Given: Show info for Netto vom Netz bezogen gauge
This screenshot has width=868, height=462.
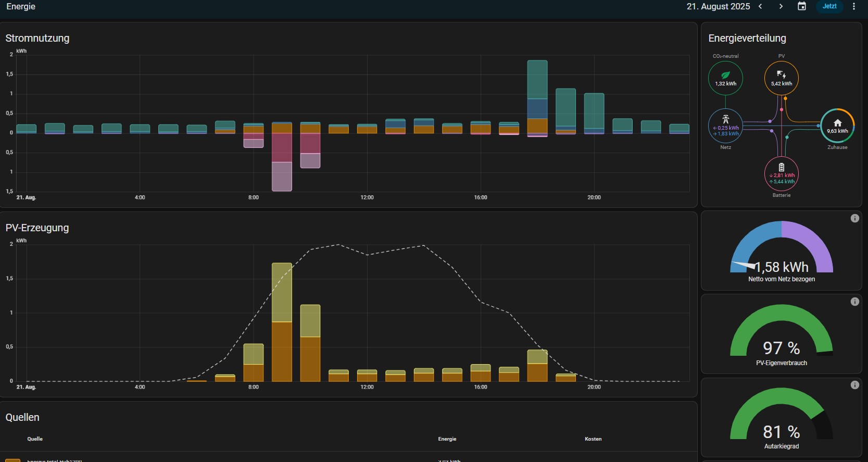Looking at the screenshot, I should pos(854,218).
